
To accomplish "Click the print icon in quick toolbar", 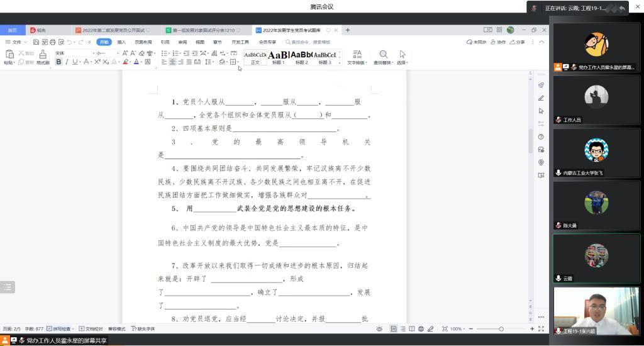I will point(53,42).
